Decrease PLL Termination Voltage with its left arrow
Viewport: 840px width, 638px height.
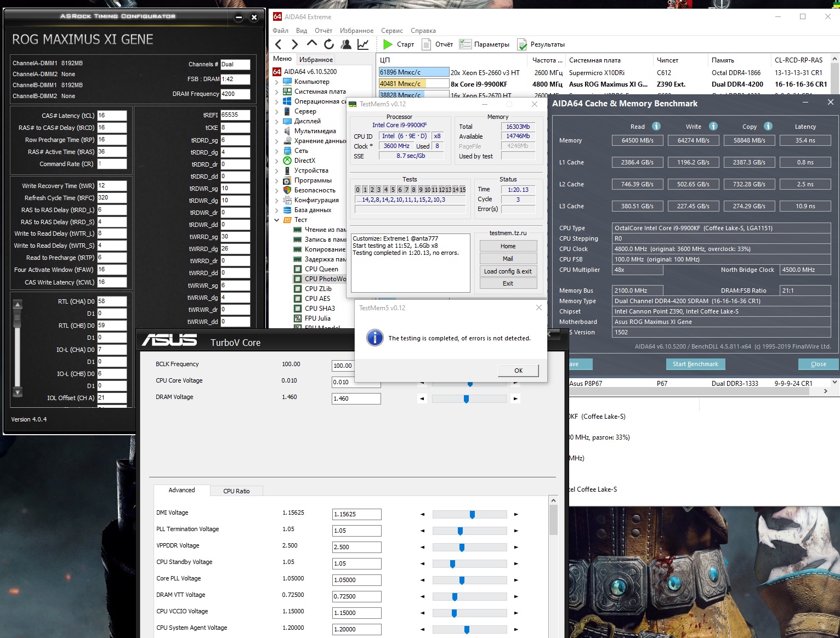[422, 531]
